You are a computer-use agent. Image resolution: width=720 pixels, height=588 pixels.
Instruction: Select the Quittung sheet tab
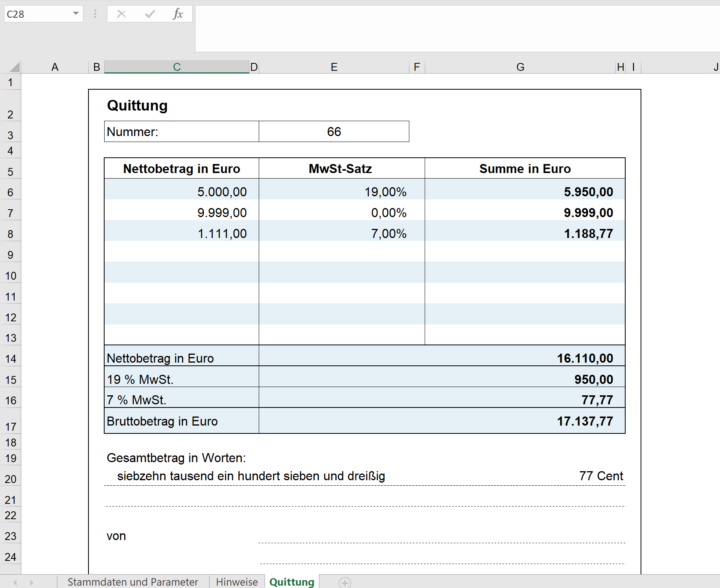pos(292,582)
